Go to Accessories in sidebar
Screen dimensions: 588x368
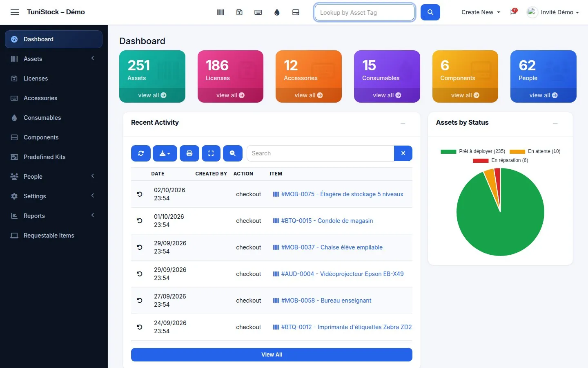(x=53, y=98)
